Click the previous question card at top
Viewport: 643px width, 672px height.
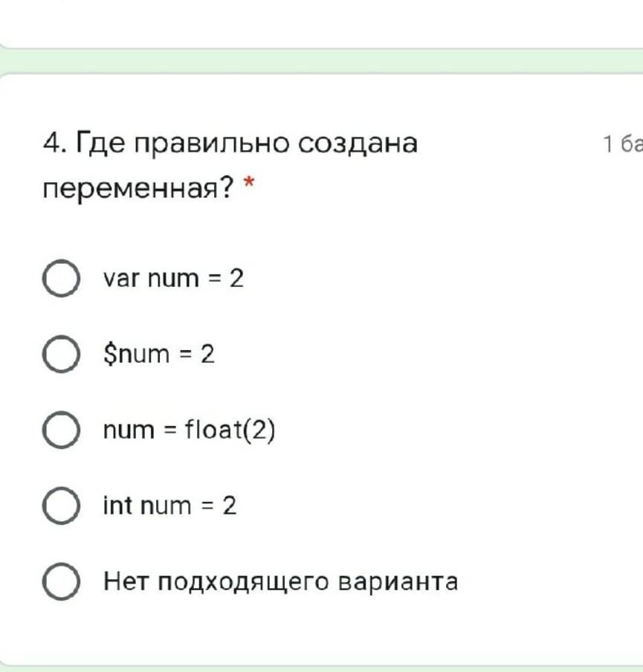click(321, 22)
